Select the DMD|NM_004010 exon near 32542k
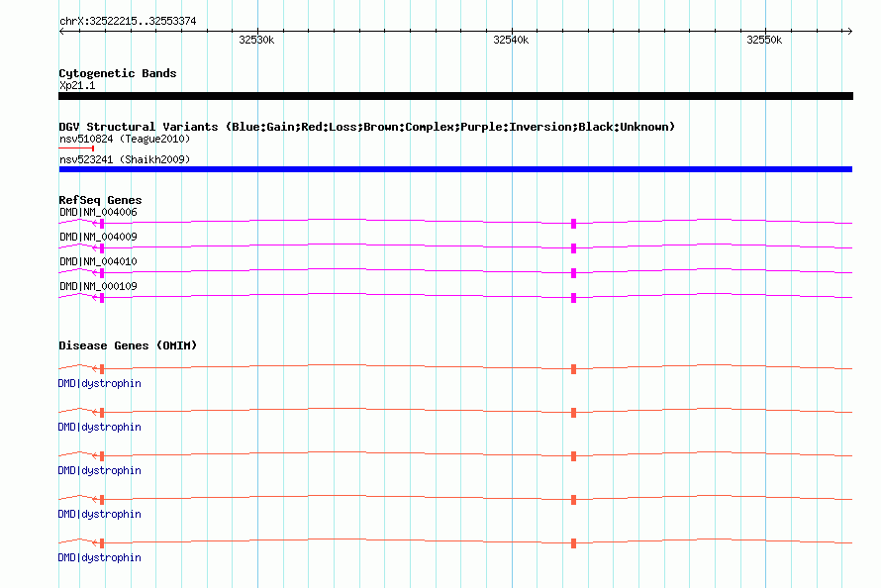This screenshot has width=881, height=588. coord(574,273)
